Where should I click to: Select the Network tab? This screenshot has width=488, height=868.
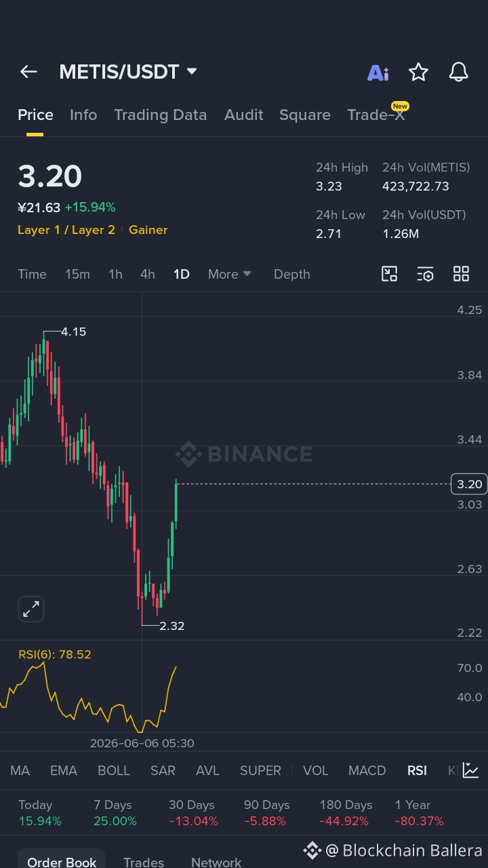216,862
